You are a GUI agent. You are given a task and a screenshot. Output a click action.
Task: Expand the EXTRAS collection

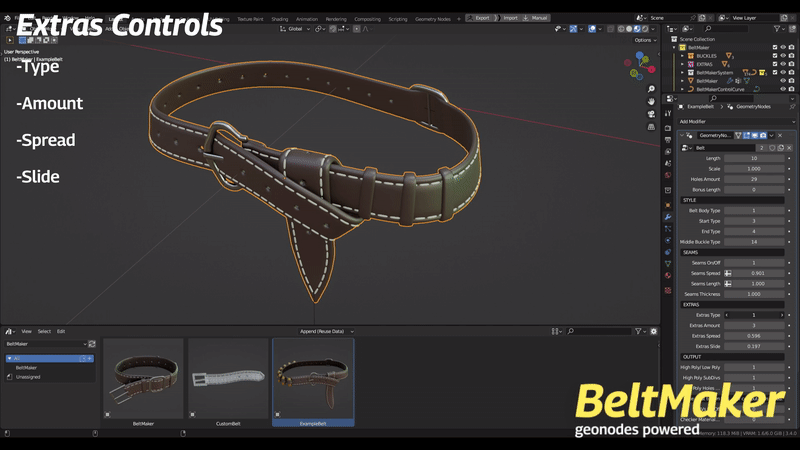click(682, 64)
